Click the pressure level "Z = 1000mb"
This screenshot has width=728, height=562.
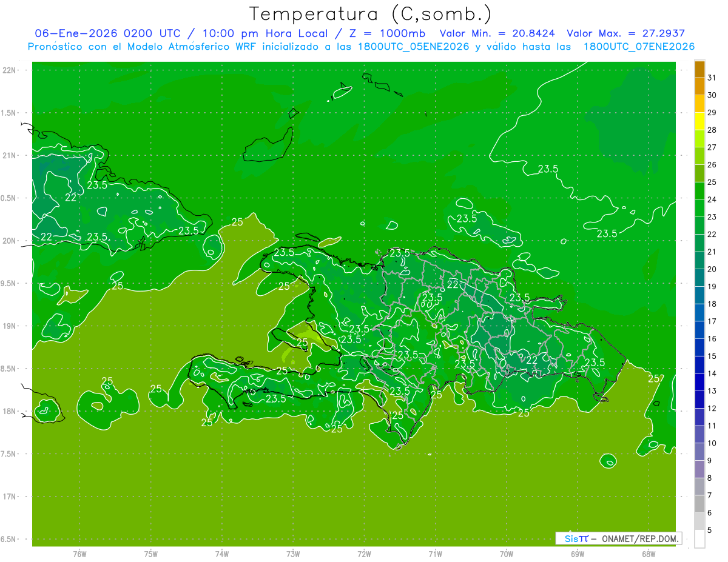pos(387,34)
